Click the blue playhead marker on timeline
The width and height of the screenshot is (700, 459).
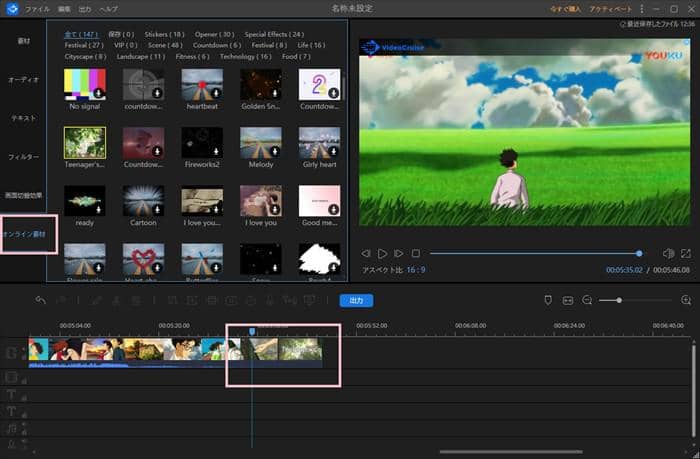pos(252,331)
